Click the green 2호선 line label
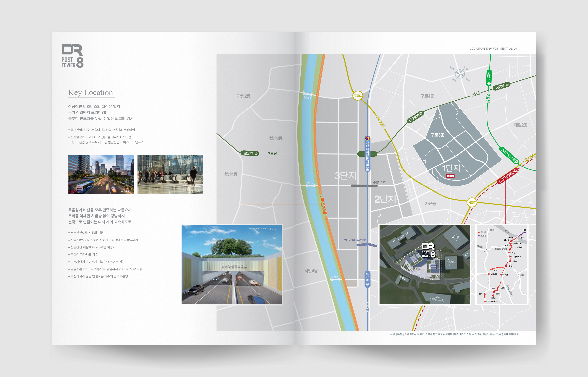Image resolution: width=588 pixels, height=377 pixels. pyautogui.click(x=488, y=98)
